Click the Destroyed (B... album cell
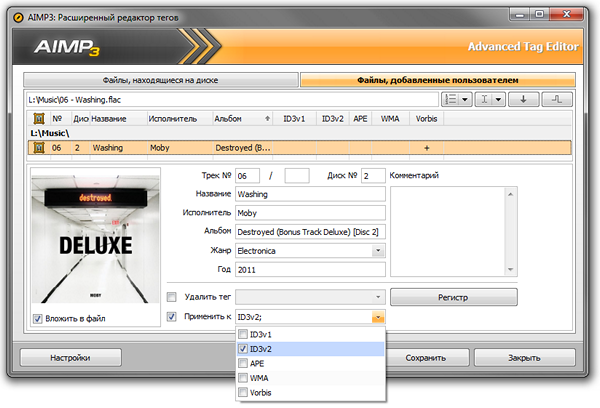Viewport: 600px width, 408px height. click(x=243, y=148)
